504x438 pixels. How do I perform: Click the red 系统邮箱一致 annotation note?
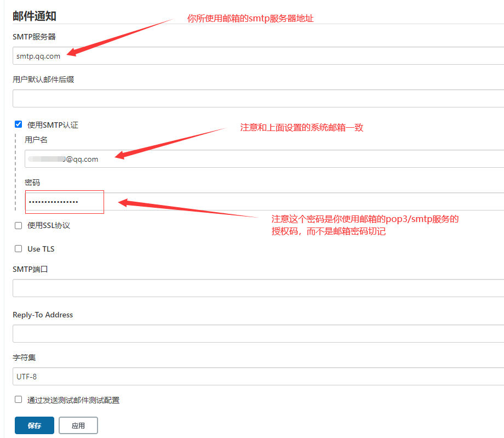point(302,128)
